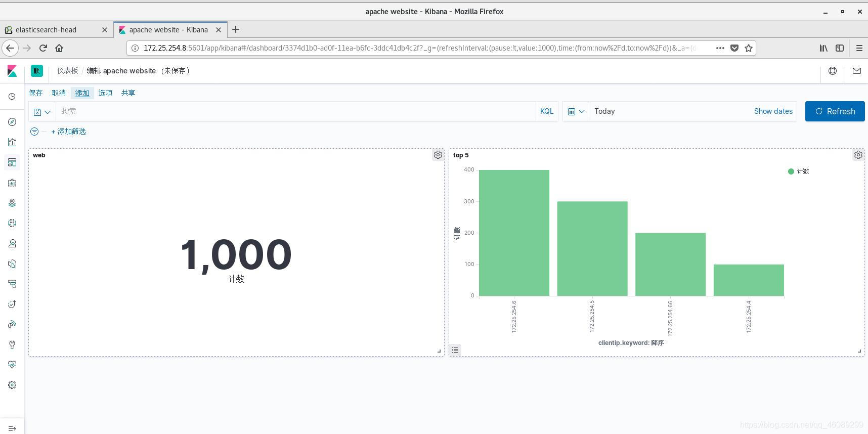Open the web panel options gear
This screenshot has width=868, height=434.
tap(438, 155)
